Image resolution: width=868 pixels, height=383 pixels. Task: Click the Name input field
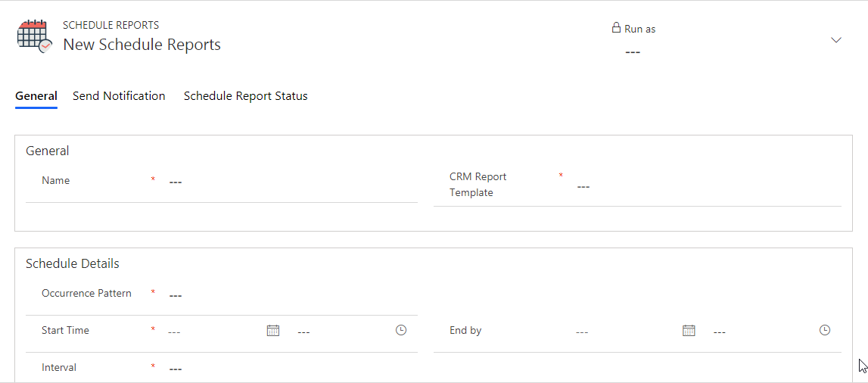pyautogui.click(x=291, y=182)
